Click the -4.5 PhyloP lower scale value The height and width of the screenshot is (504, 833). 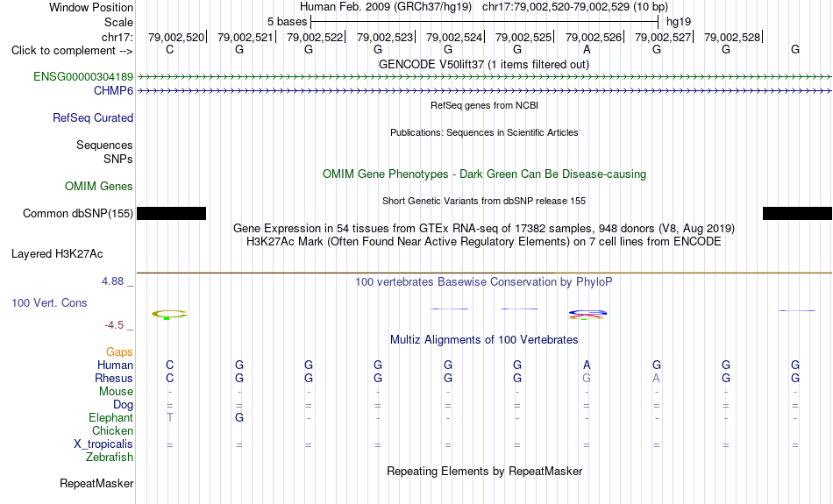click(114, 325)
